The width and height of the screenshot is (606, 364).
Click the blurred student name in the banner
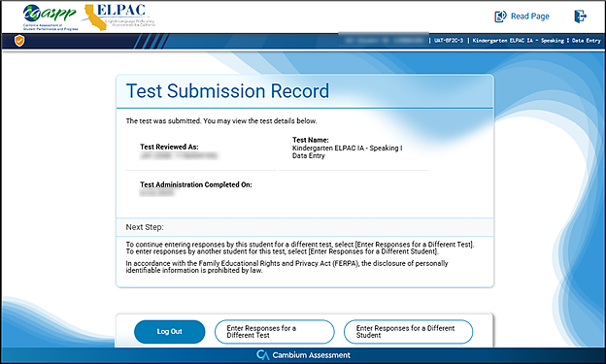pos(384,40)
